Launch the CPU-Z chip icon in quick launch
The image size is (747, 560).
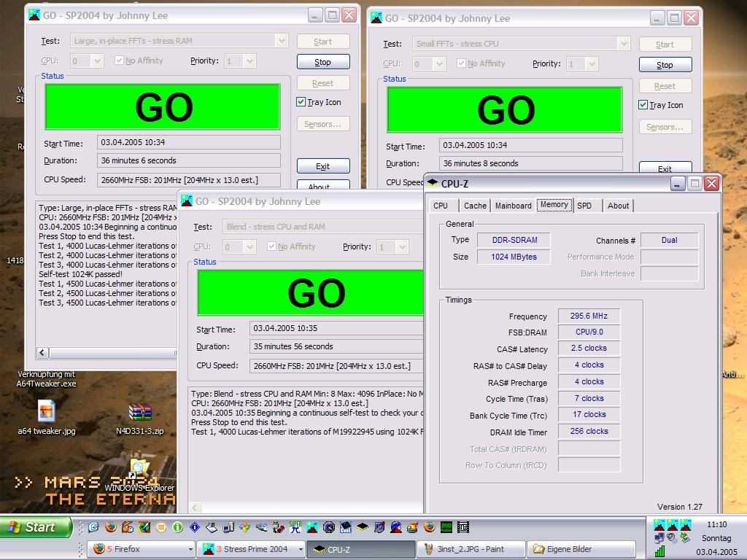click(363, 527)
